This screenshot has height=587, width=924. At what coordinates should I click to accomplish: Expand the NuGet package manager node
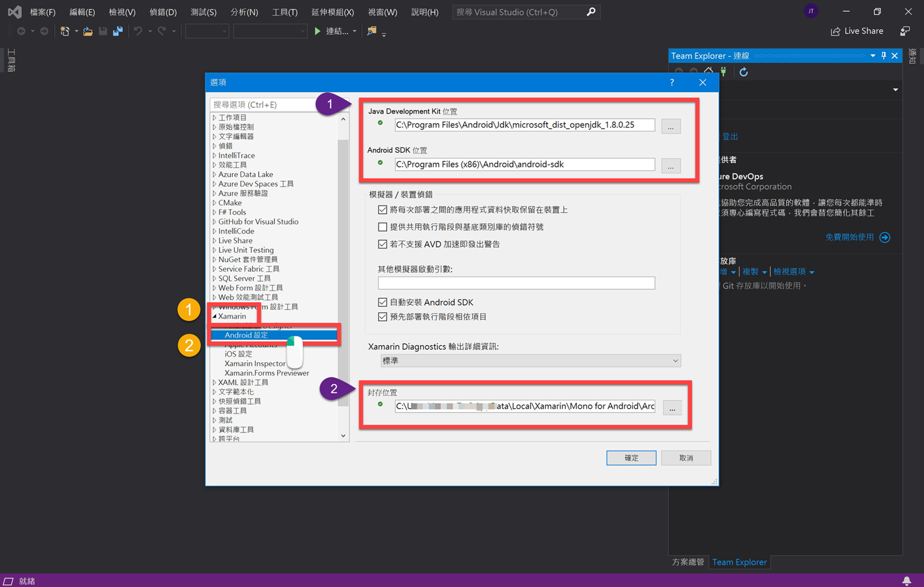point(214,260)
